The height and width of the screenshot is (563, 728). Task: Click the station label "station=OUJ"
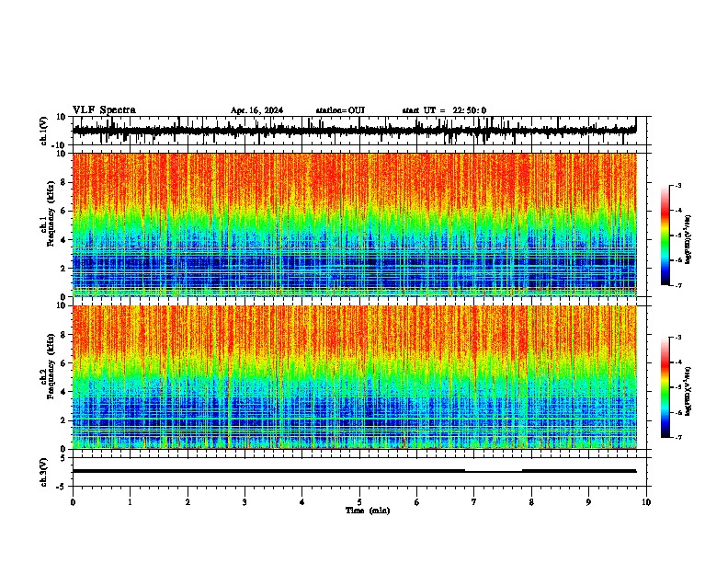click(340, 110)
